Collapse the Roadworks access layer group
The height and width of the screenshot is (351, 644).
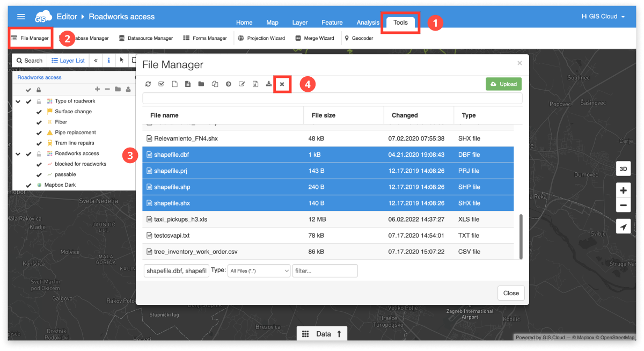click(x=18, y=154)
